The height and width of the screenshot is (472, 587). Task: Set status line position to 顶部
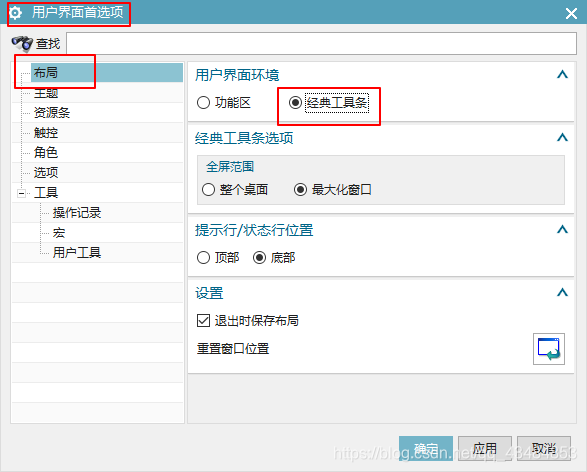[x=204, y=258]
